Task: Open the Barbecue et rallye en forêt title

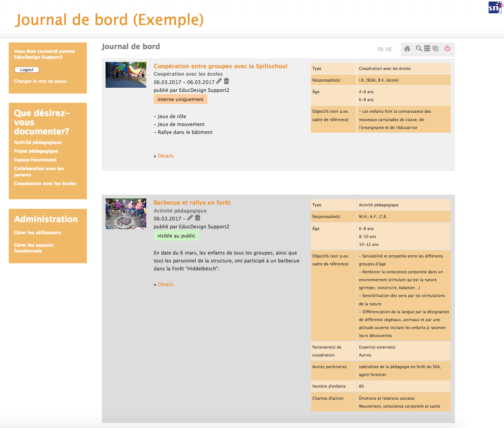Action: point(192,203)
